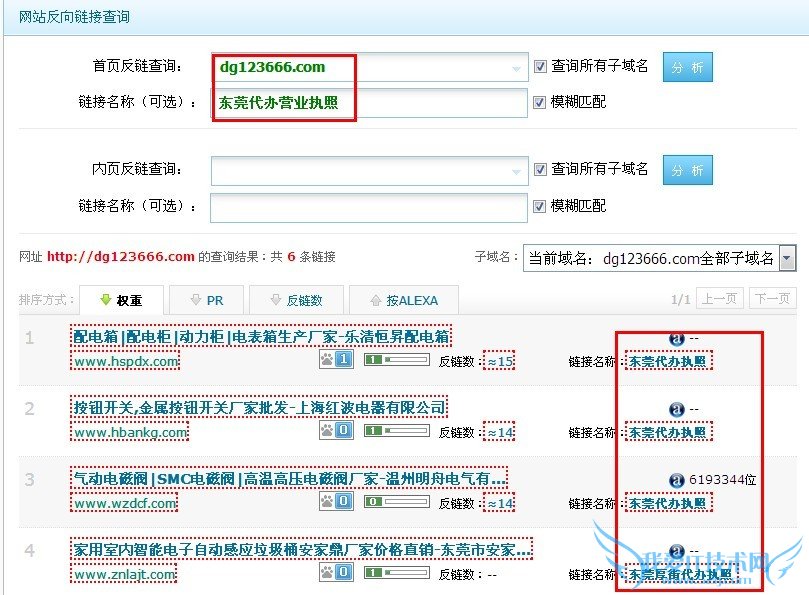
Task: Go to 上一页 page button
Action: (x=719, y=298)
